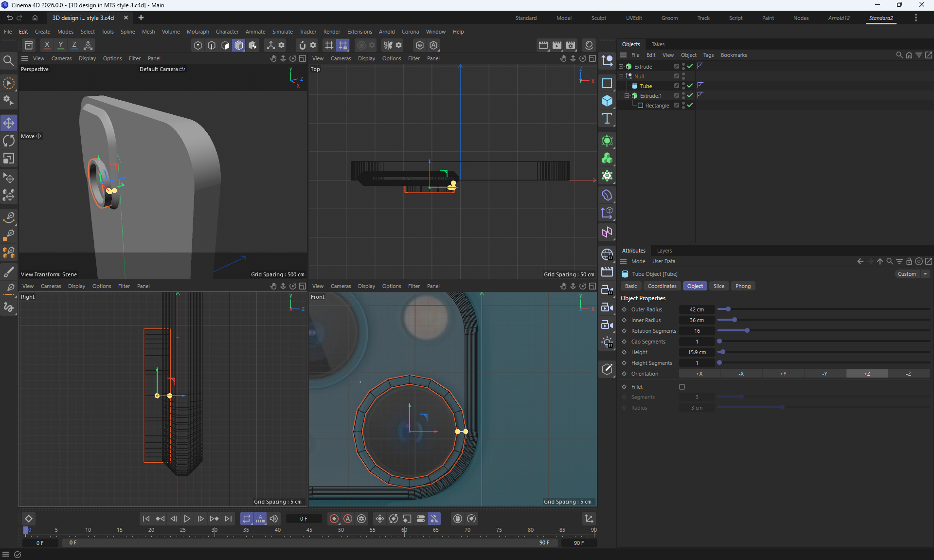Viewport: 934px width, 560px height.
Task: Switch to the Coordinates tab
Action: point(662,286)
